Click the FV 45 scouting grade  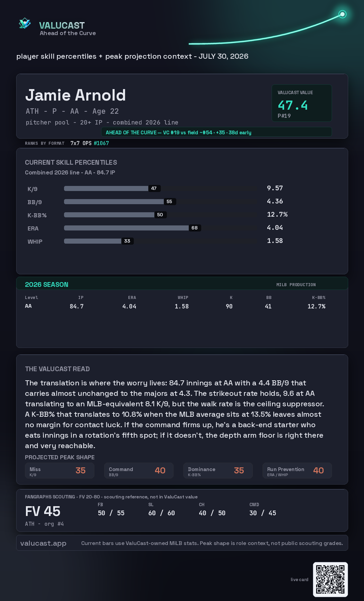(x=43, y=511)
